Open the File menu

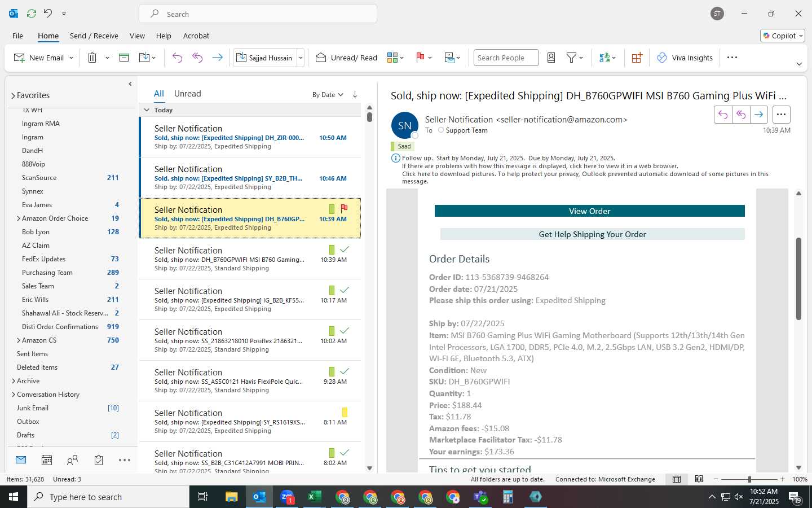click(17, 36)
